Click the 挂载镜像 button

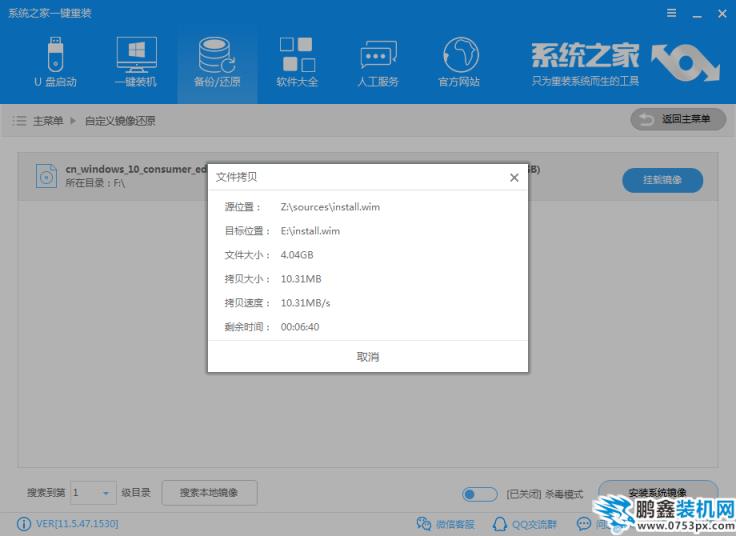pos(662,180)
